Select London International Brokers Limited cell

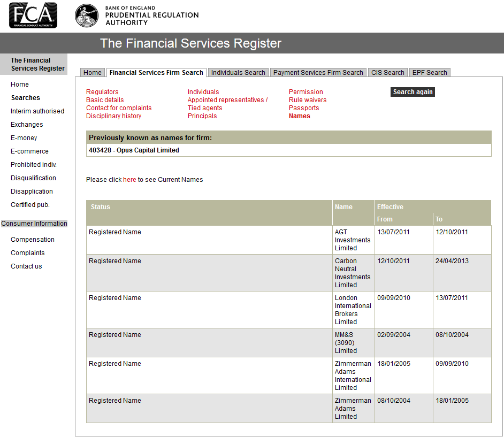(x=353, y=310)
